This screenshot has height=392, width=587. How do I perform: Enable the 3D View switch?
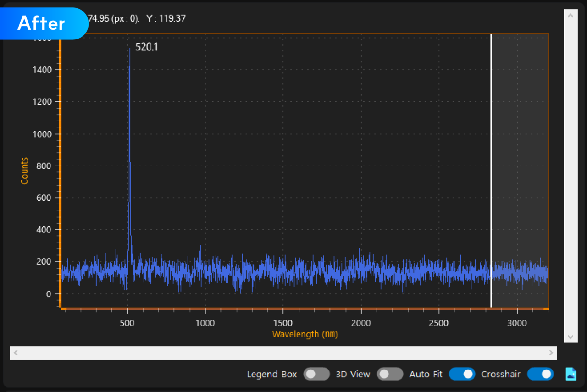coord(390,374)
